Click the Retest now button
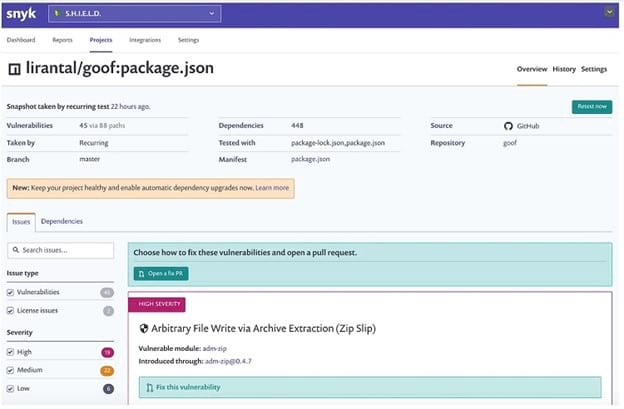This screenshot has width=624, height=409. click(592, 107)
